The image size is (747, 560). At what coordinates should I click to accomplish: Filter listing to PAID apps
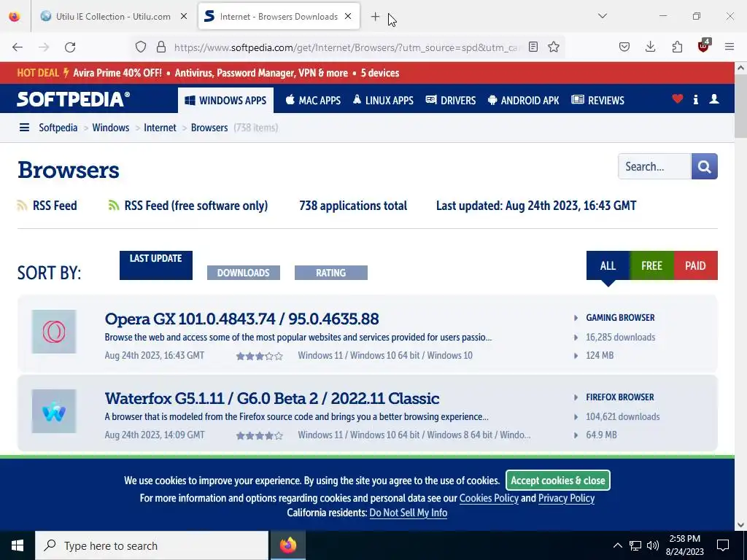[x=695, y=265]
